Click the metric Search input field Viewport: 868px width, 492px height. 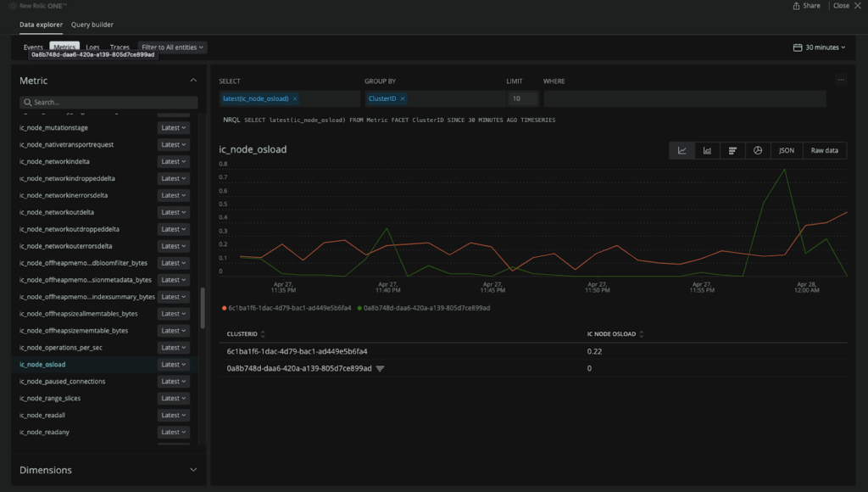pyautogui.click(x=108, y=103)
